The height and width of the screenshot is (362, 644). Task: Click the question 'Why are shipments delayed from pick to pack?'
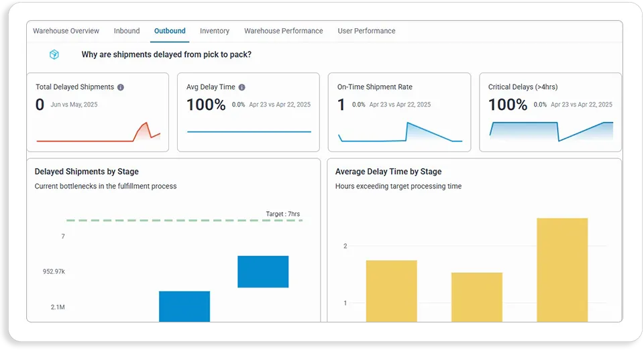pyautogui.click(x=166, y=54)
